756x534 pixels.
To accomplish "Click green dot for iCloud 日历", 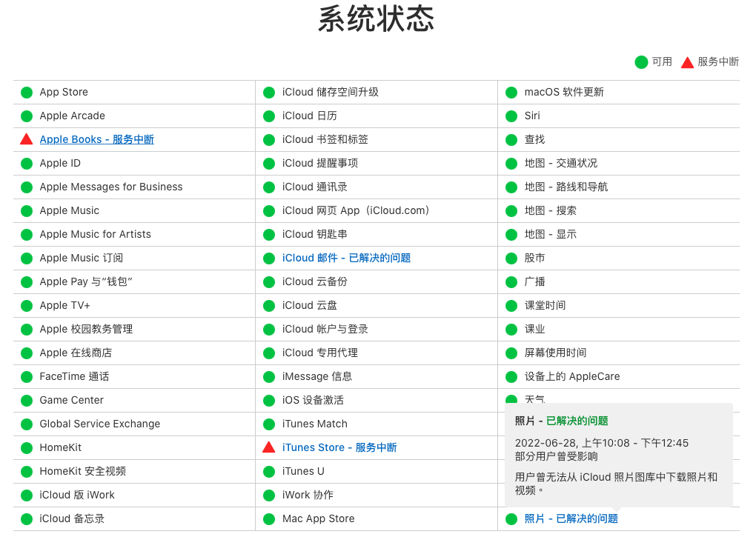I will (269, 116).
